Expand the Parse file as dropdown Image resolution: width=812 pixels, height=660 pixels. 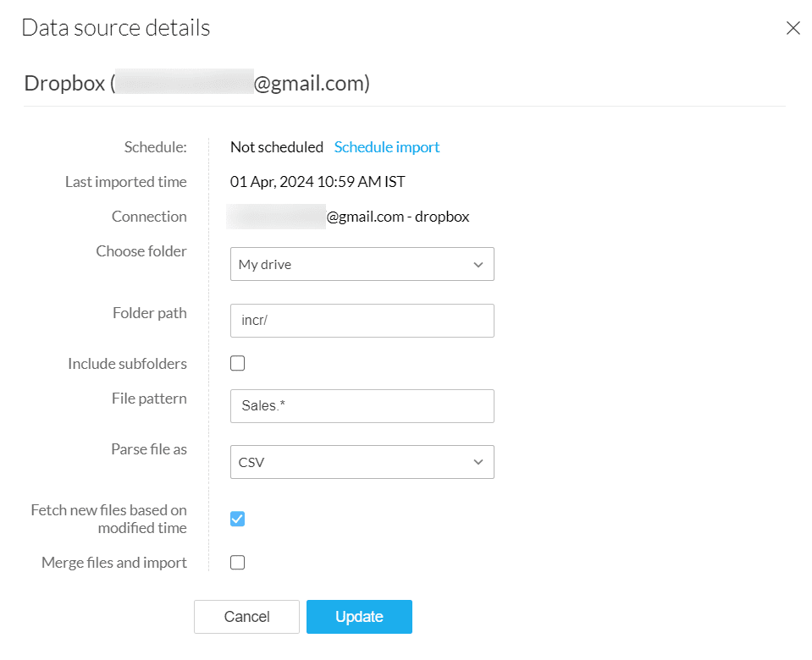click(x=362, y=462)
